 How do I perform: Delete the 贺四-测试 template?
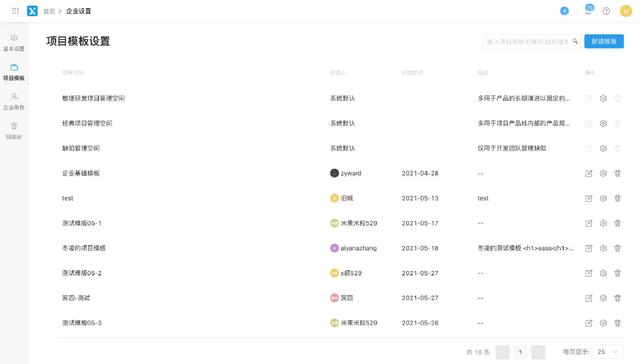[x=618, y=298]
